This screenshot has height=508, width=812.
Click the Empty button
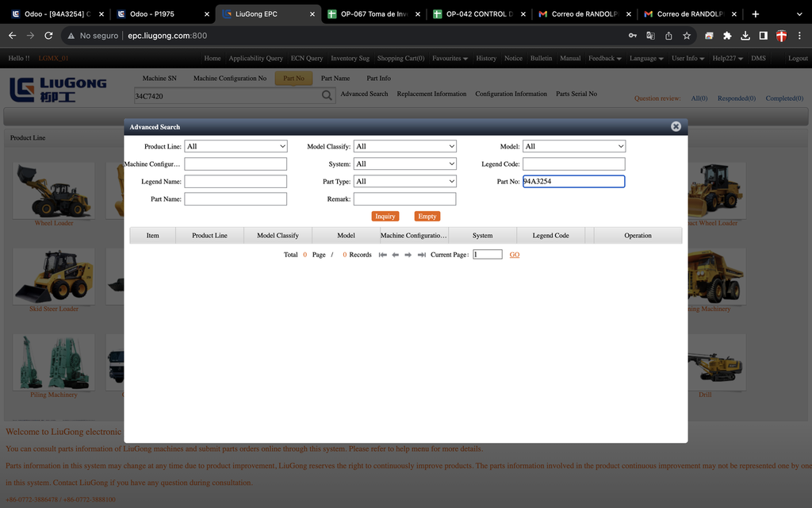(x=427, y=216)
